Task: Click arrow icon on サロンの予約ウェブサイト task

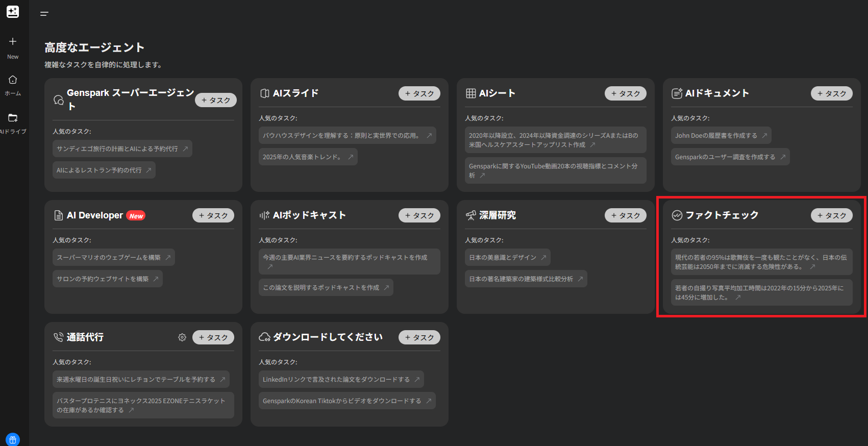Action: (x=156, y=279)
